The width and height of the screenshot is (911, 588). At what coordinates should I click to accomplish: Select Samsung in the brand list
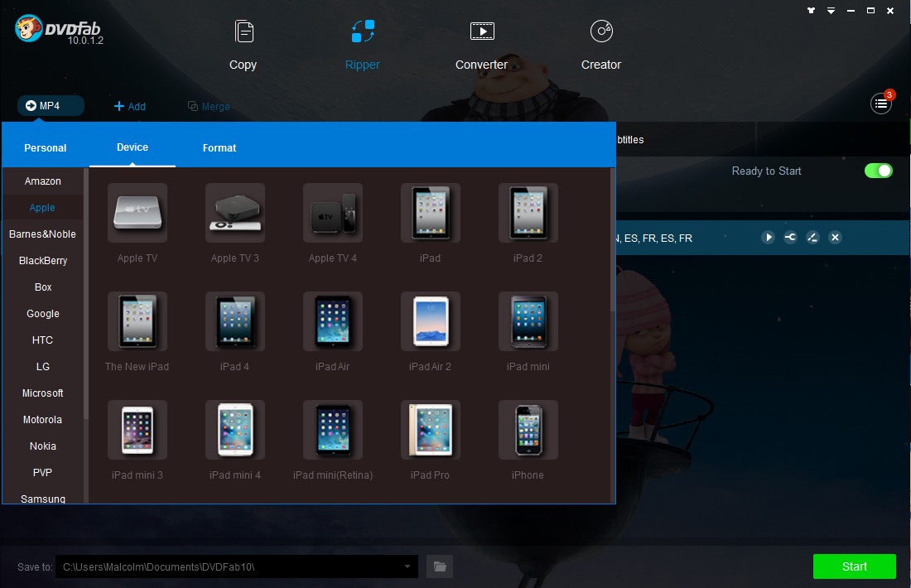tap(43, 498)
